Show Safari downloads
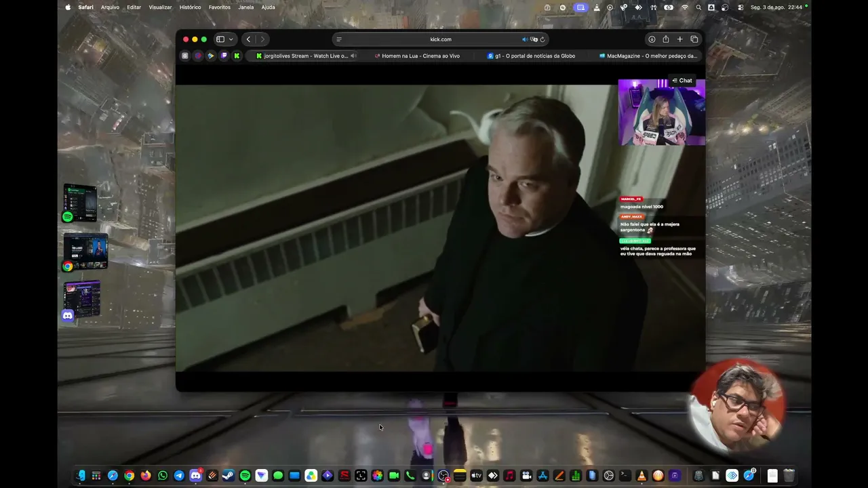This screenshot has width=868, height=488. pos(652,39)
